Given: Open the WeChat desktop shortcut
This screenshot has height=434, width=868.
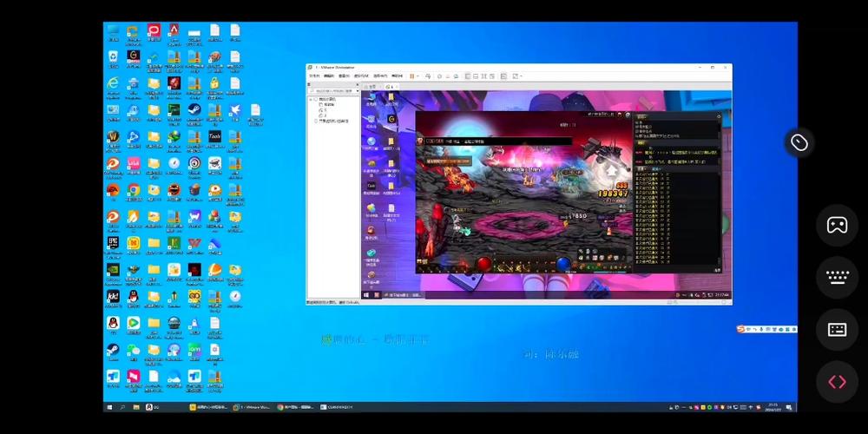Looking at the screenshot, I should pos(134,350).
